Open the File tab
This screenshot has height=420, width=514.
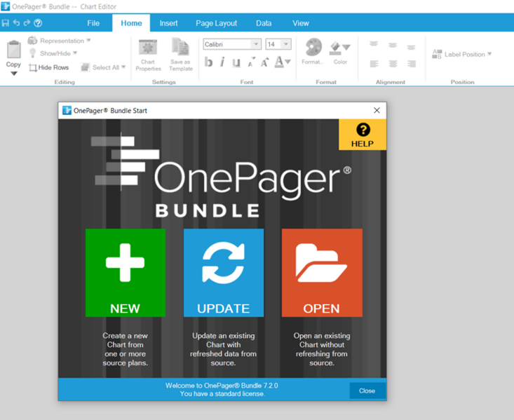93,23
